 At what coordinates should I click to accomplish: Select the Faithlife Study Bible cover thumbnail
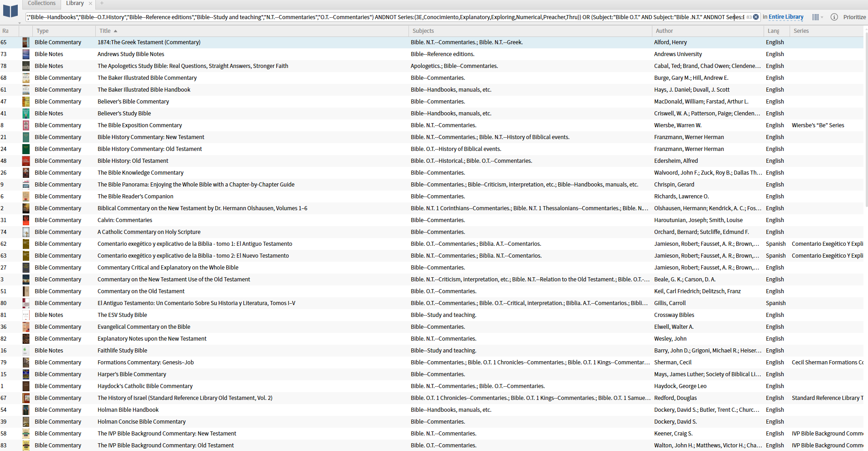pos(26,351)
